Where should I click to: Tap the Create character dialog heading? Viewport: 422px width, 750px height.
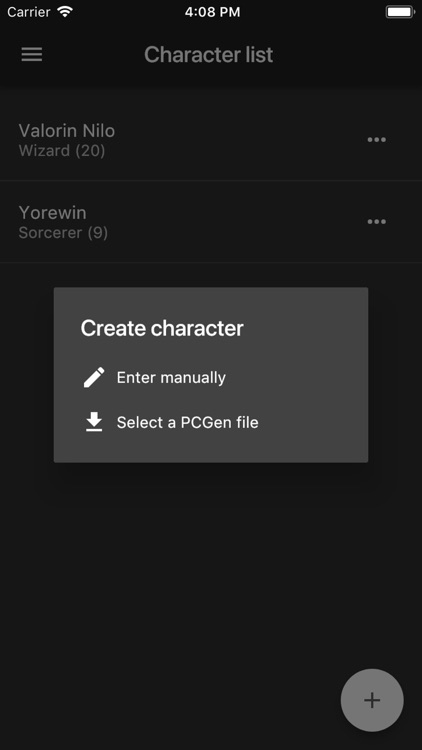point(162,329)
